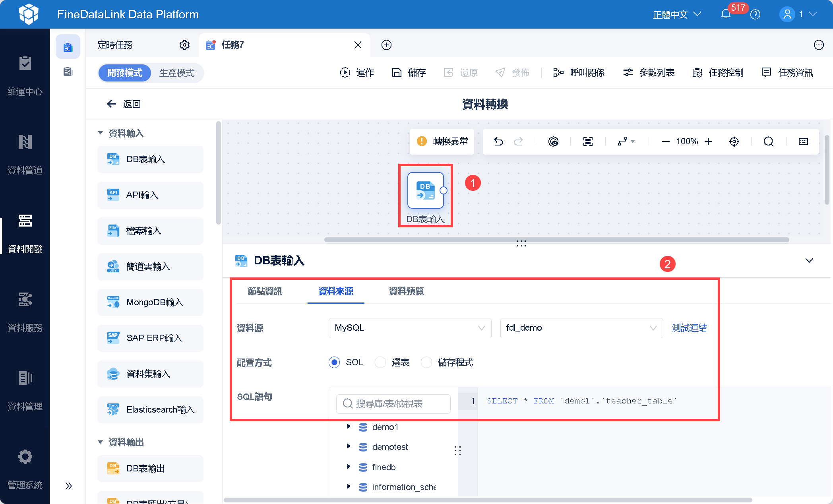Image resolution: width=833 pixels, height=504 pixels.
Task: Open the help question mark icon
Action: pos(755,15)
